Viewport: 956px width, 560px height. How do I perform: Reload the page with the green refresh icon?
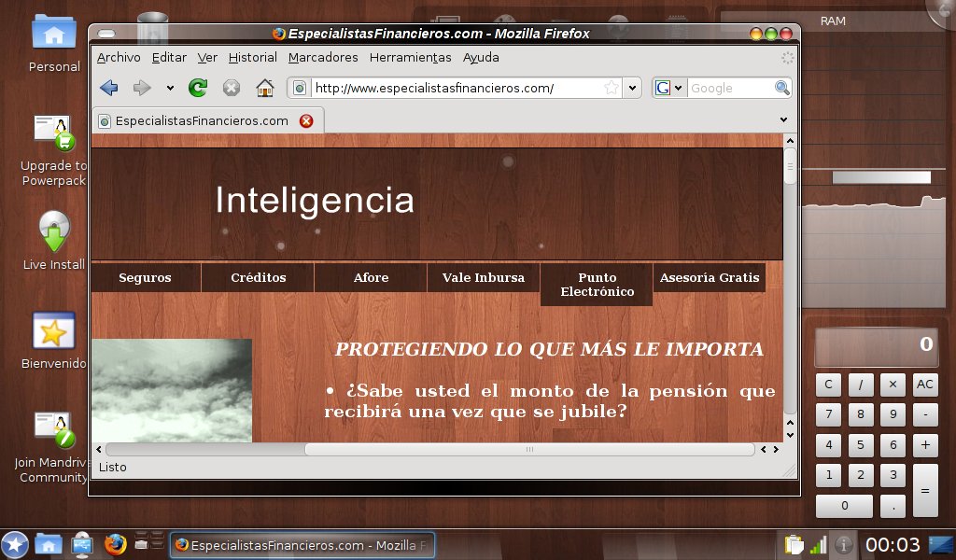point(198,88)
